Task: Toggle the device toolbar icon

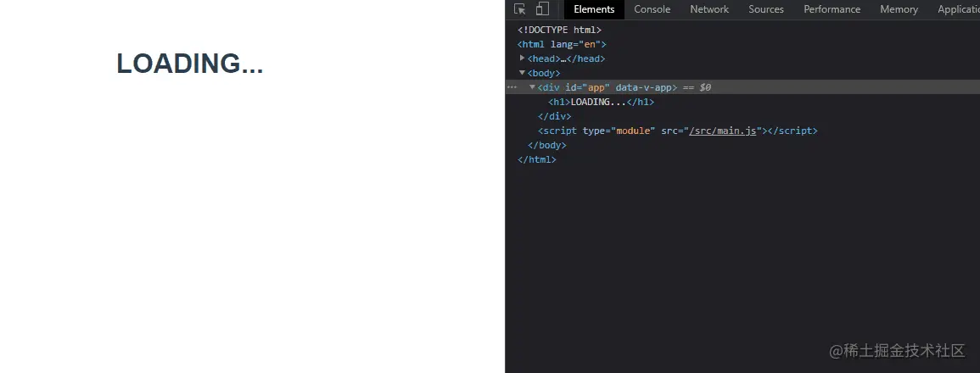Action: click(542, 8)
